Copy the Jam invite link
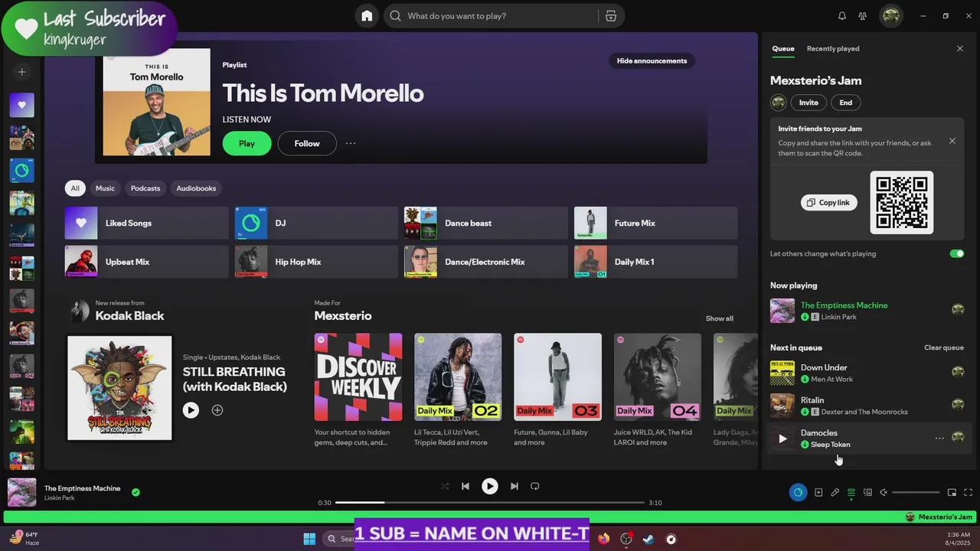This screenshot has height=551, width=980. point(828,203)
